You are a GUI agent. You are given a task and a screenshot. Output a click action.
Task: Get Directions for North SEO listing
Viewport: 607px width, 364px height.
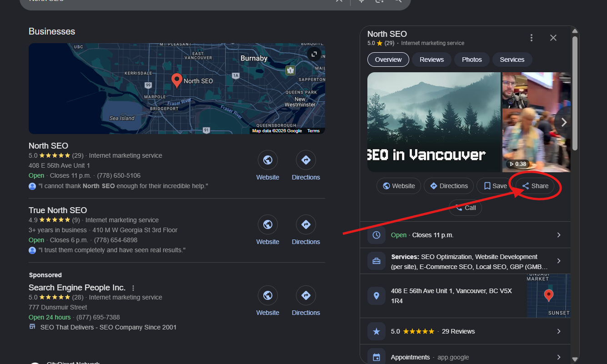[x=306, y=166]
